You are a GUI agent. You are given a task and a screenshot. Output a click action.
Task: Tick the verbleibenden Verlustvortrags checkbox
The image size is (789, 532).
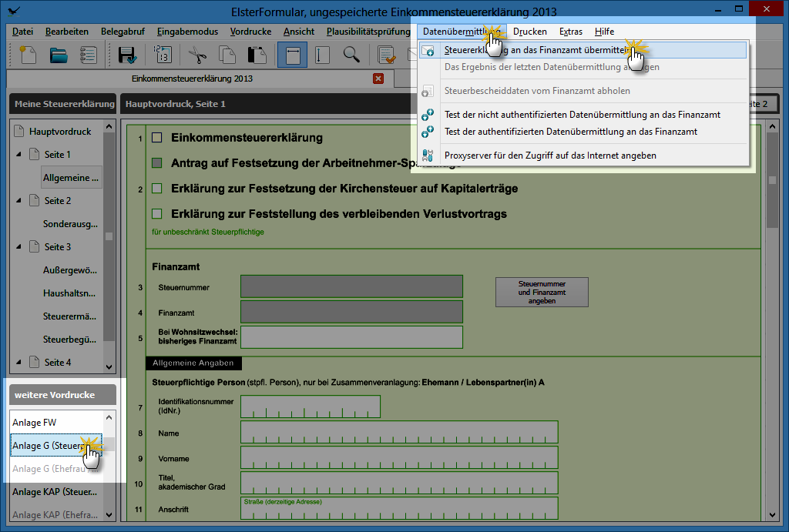click(x=157, y=214)
